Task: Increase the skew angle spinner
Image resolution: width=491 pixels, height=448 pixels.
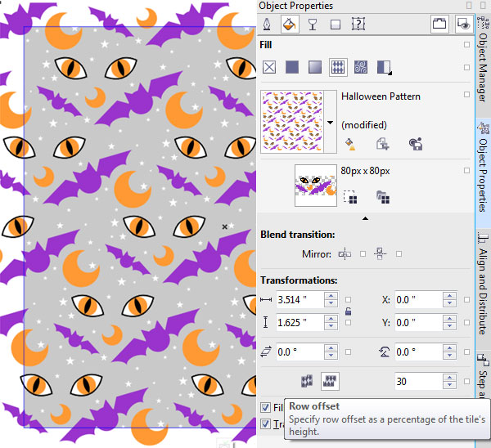Action: [331, 348]
